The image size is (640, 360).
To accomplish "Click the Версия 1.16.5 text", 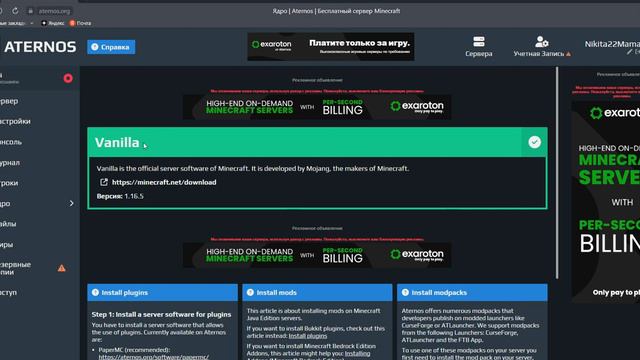I will pos(120,196).
